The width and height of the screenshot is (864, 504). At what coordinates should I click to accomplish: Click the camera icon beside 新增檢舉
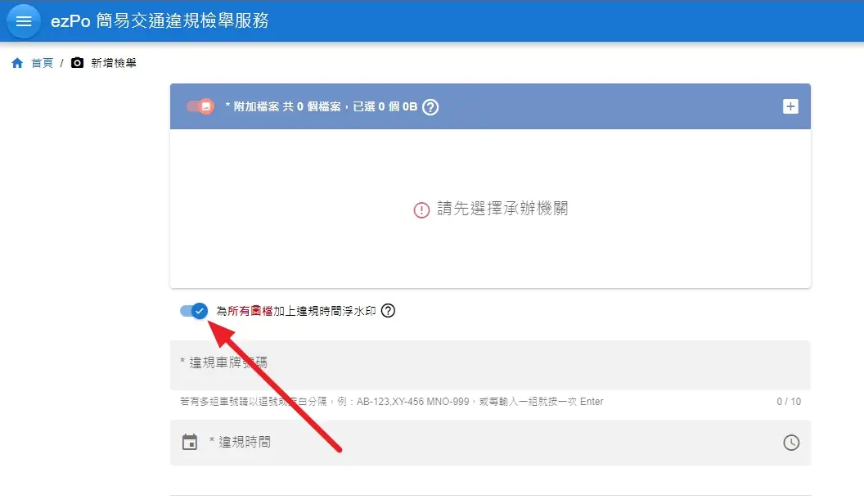[77, 63]
